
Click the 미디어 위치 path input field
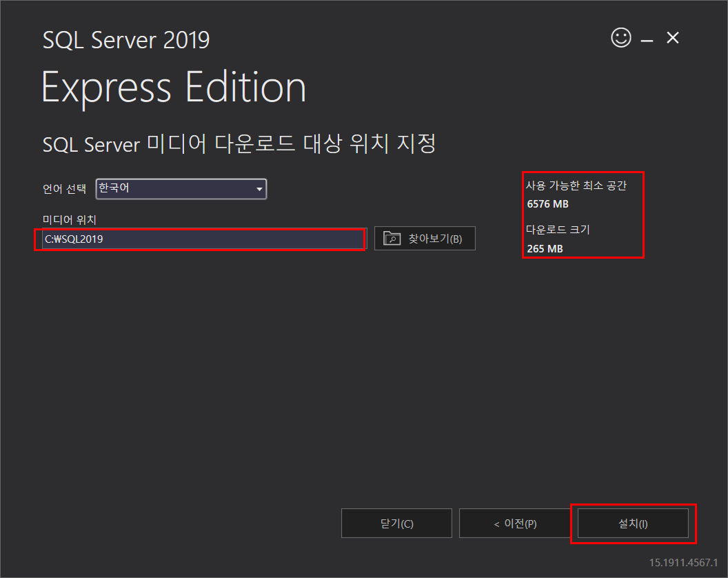204,239
